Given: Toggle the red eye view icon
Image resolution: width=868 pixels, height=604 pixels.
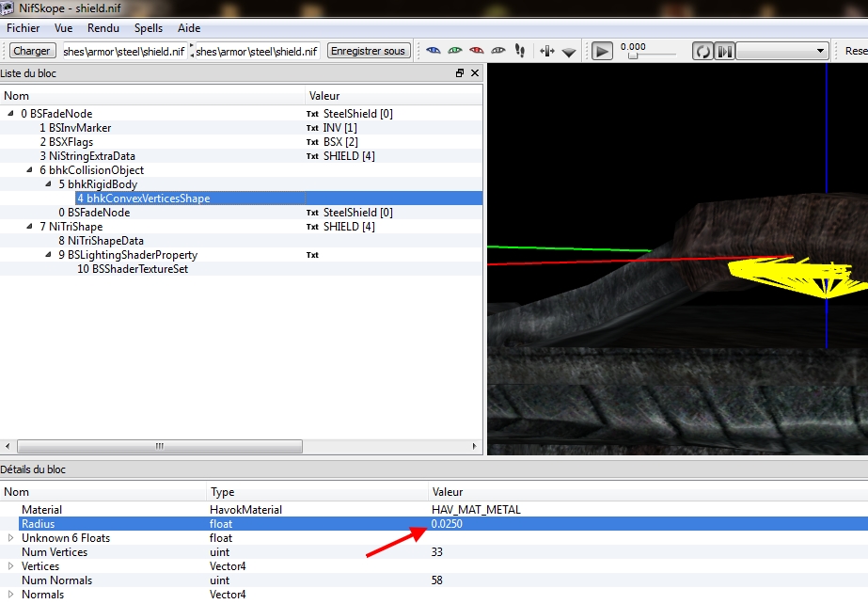Looking at the screenshot, I should click(x=476, y=51).
